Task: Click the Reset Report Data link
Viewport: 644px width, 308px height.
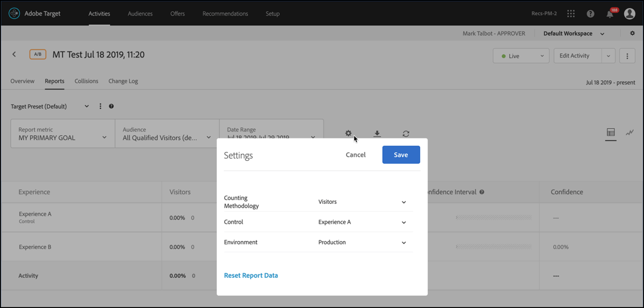Action: pyautogui.click(x=251, y=275)
